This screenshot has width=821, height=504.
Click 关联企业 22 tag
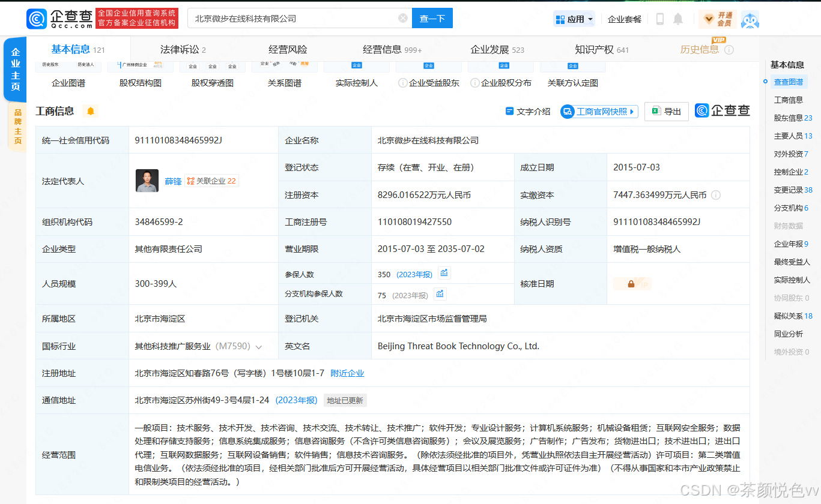point(211,181)
